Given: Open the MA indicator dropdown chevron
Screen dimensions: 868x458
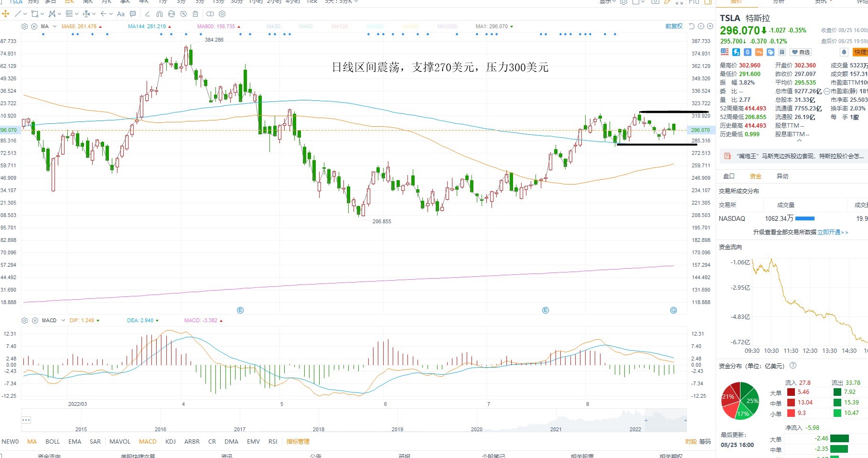Looking at the screenshot, I should click(x=55, y=26).
